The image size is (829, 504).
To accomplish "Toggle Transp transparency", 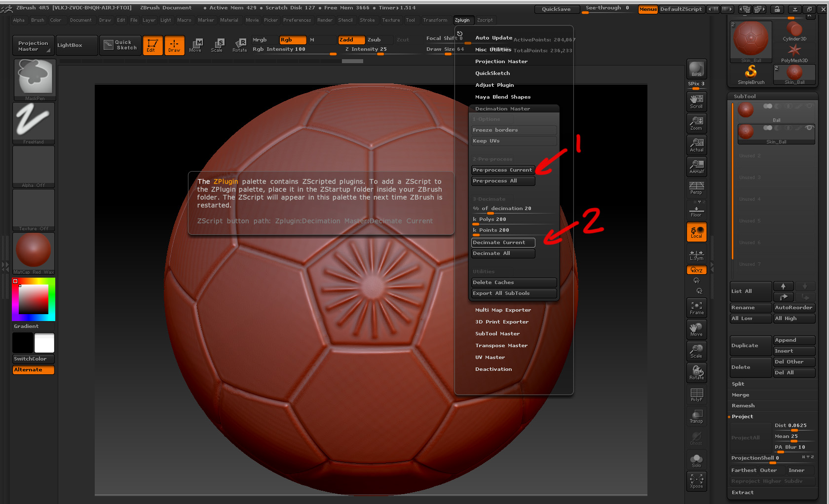I will coord(696,416).
